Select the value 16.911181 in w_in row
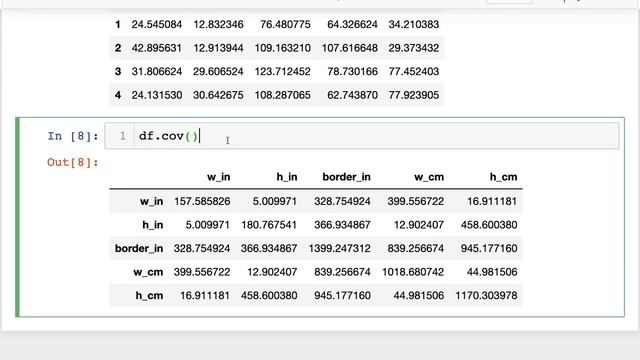Screen dimensions: 640x360 [492, 201]
